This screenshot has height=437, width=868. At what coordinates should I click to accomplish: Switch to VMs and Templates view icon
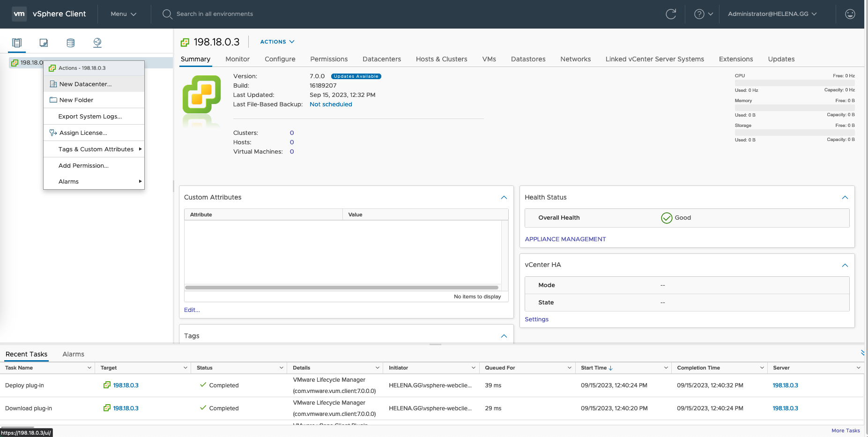coord(44,43)
